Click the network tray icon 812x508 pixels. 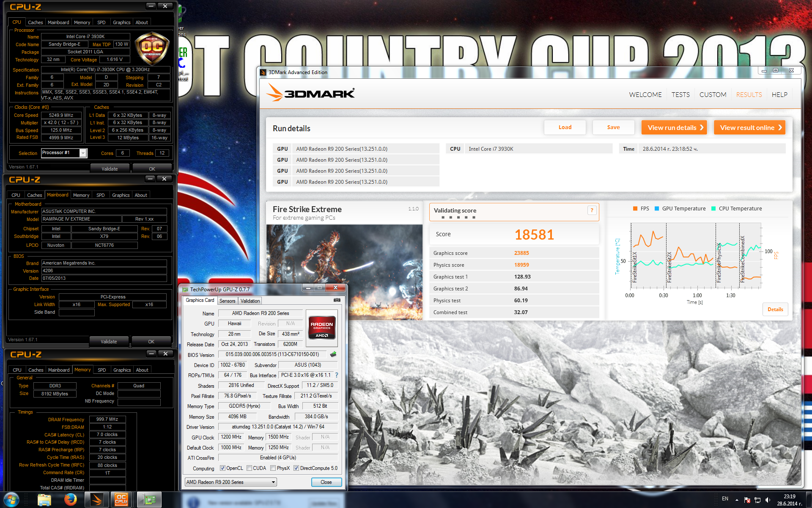coord(757,500)
